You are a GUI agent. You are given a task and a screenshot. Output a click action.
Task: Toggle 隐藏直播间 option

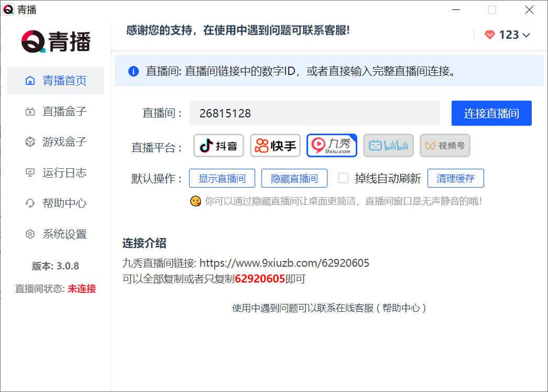tap(294, 178)
